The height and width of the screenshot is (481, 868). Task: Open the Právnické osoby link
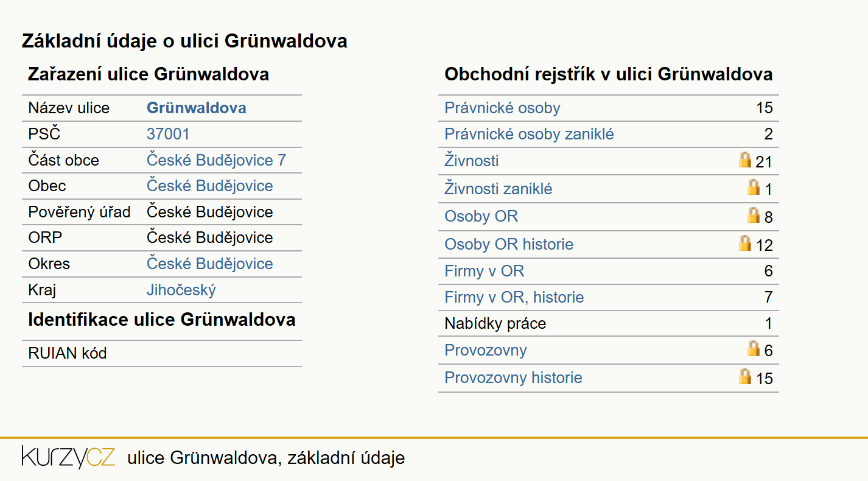click(x=502, y=108)
